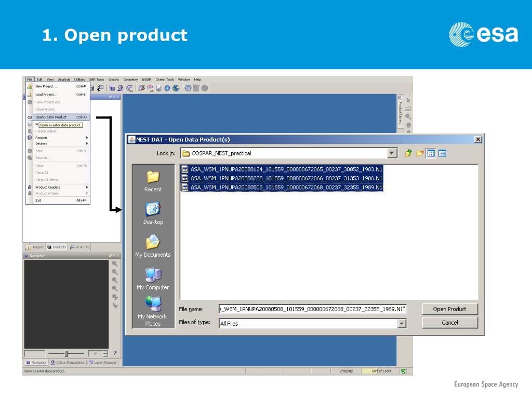Click Cancel in the open dialog
The width and height of the screenshot is (532, 399).
[x=449, y=323]
